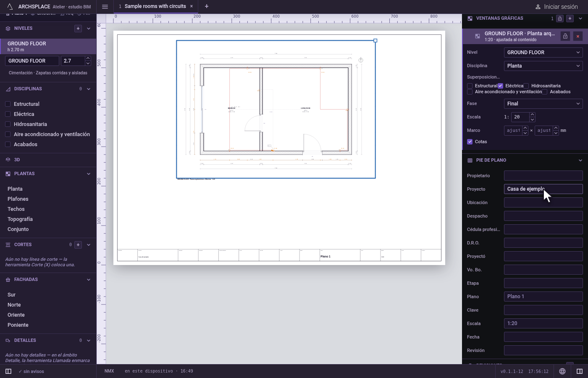The height and width of the screenshot is (378, 588).
Task: Tick Acabados in the DISCIPLINAS panel
Action: point(8,144)
